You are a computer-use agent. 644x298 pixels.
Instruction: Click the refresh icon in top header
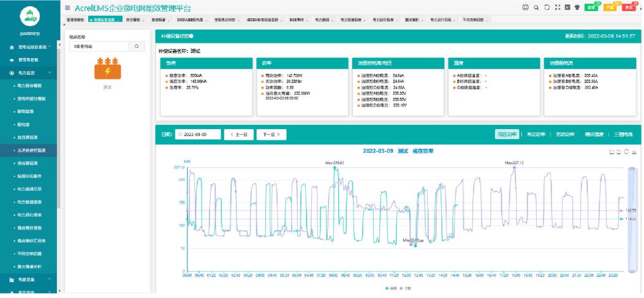[547, 8]
